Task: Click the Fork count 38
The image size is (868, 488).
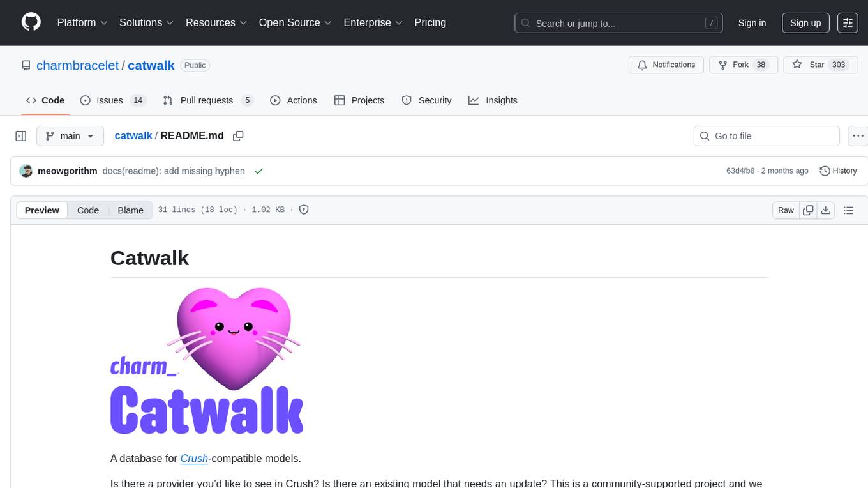Action: tap(760, 65)
